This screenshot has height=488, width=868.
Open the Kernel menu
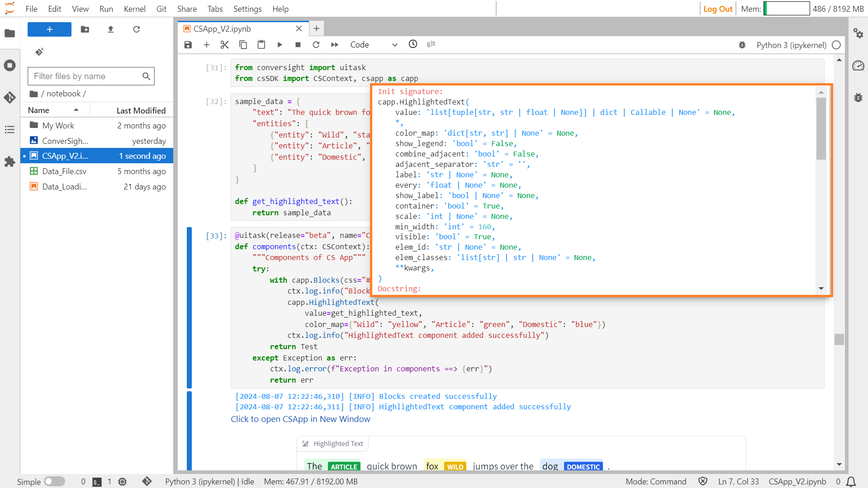tap(134, 9)
